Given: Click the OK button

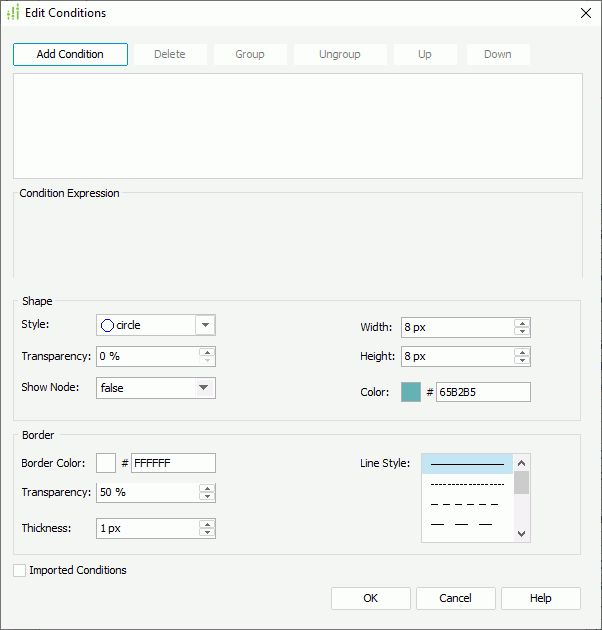Looking at the screenshot, I should pyautogui.click(x=371, y=598).
